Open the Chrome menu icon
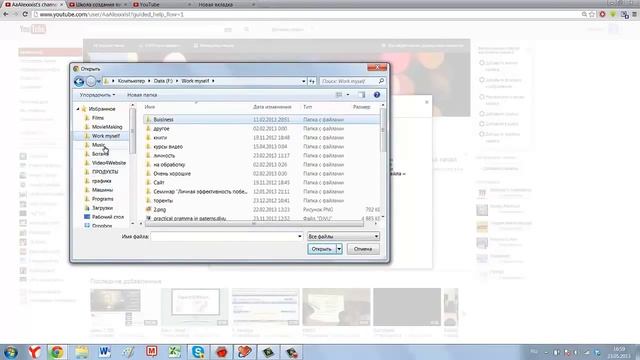The height and width of the screenshot is (360, 640). click(635, 14)
